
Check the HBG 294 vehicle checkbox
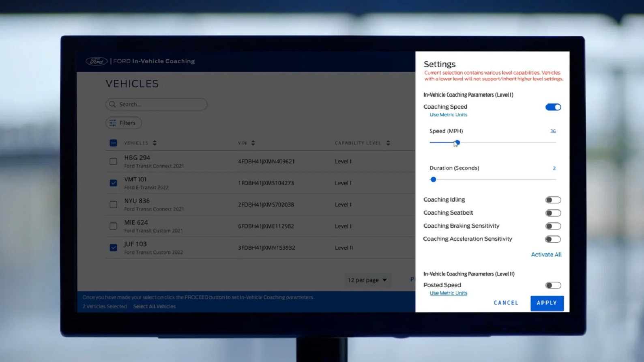coord(114,162)
